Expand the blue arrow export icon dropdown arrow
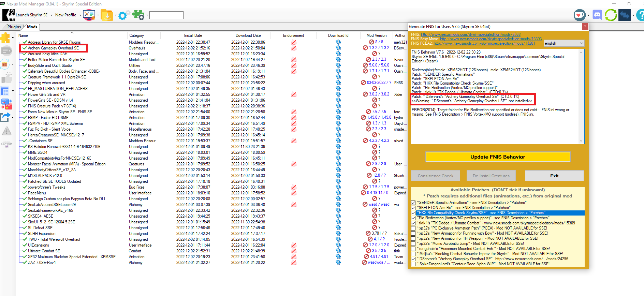The image size is (644, 296). (x=13, y=117)
